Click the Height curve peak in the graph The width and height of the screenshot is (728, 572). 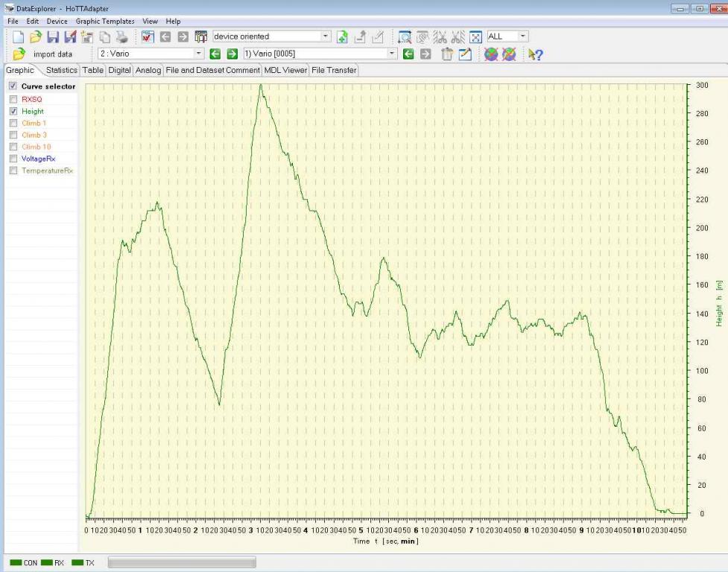(260, 86)
